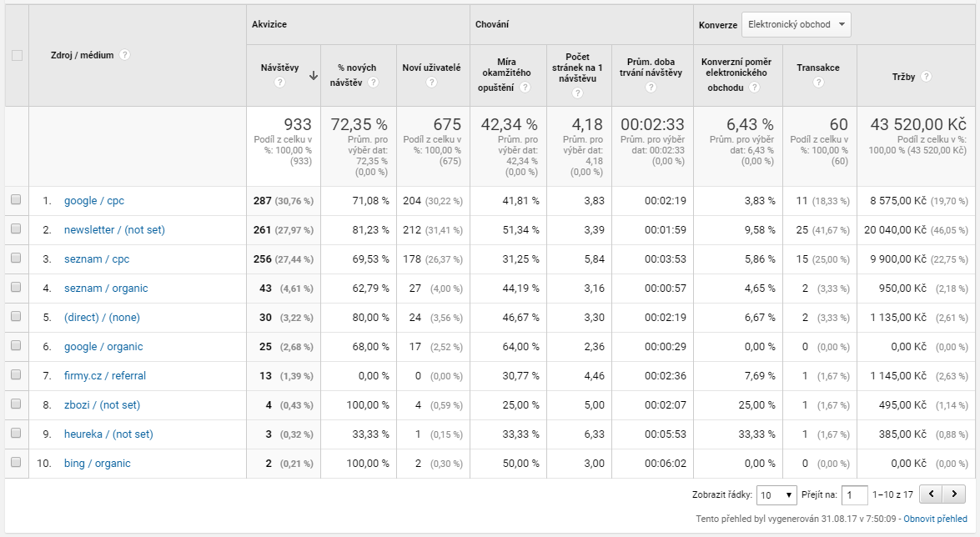Check the select-all checkbox in header
Screen dimensions: 980x537
(x=17, y=55)
